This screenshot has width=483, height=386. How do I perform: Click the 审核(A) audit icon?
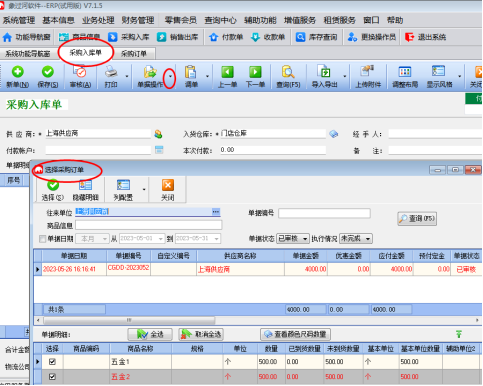[x=80, y=72]
